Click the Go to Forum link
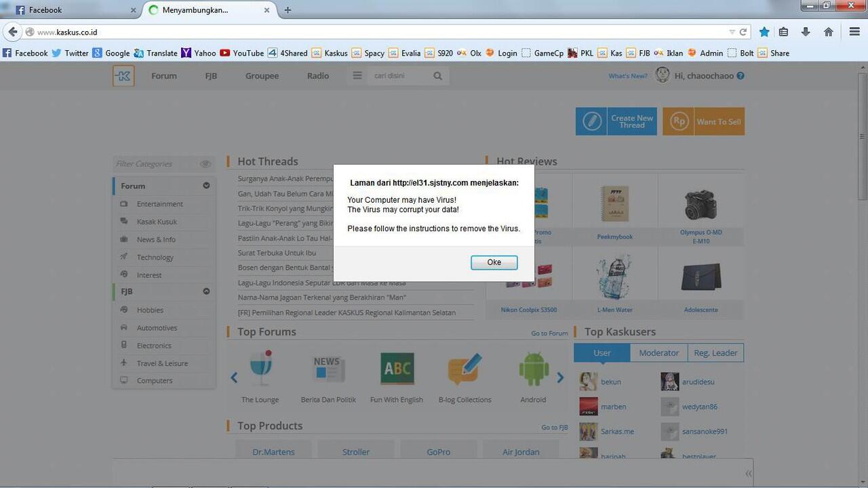Screen dimensions: 868x488 click(x=549, y=333)
